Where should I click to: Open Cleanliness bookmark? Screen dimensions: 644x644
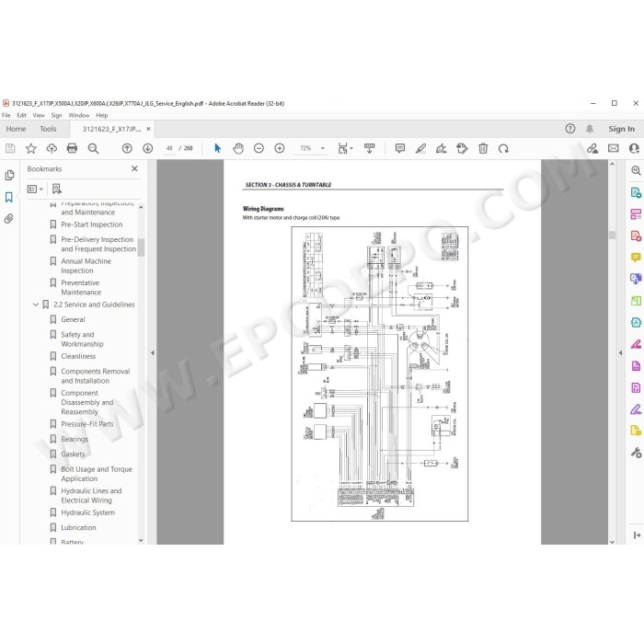78,357
